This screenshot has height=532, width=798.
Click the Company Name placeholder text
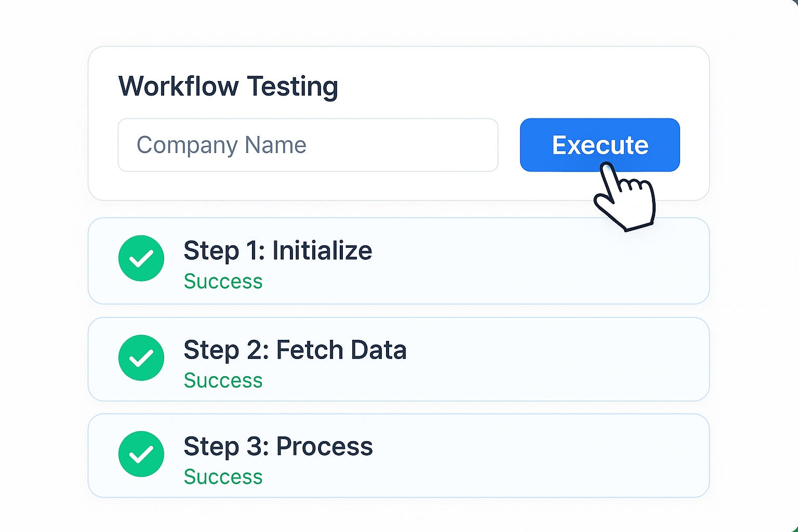click(x=221, y=145)
